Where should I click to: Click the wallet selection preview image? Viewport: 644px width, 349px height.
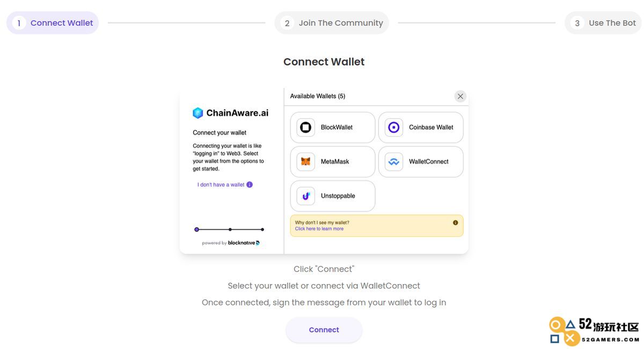coord(324,171)
